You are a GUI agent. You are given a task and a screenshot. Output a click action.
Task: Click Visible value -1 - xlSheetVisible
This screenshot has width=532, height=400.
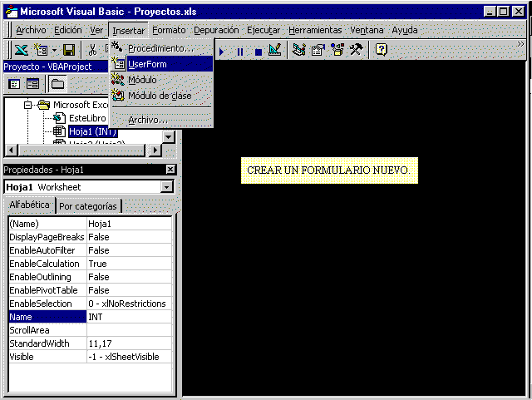(130, 357)
